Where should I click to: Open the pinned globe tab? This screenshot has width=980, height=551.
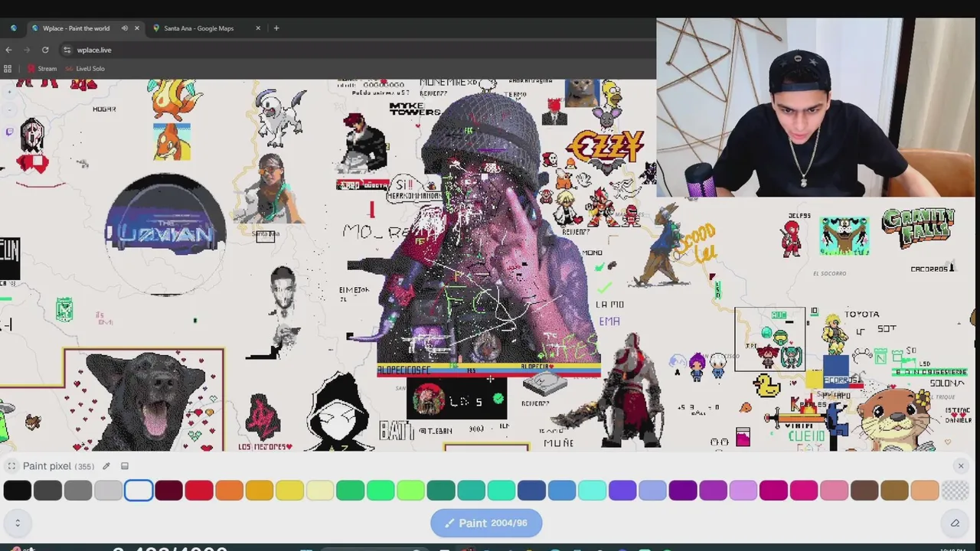(x=13, y=28)
